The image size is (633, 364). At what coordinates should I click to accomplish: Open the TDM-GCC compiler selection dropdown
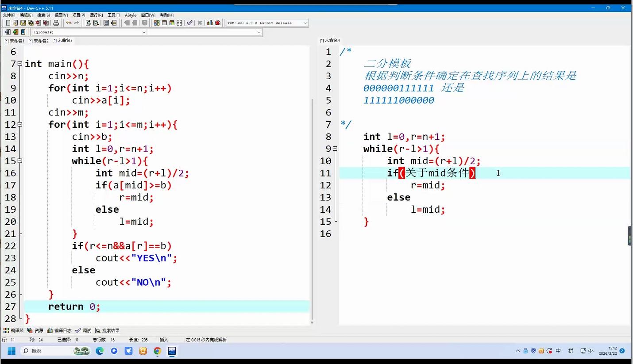click(305, 23)
